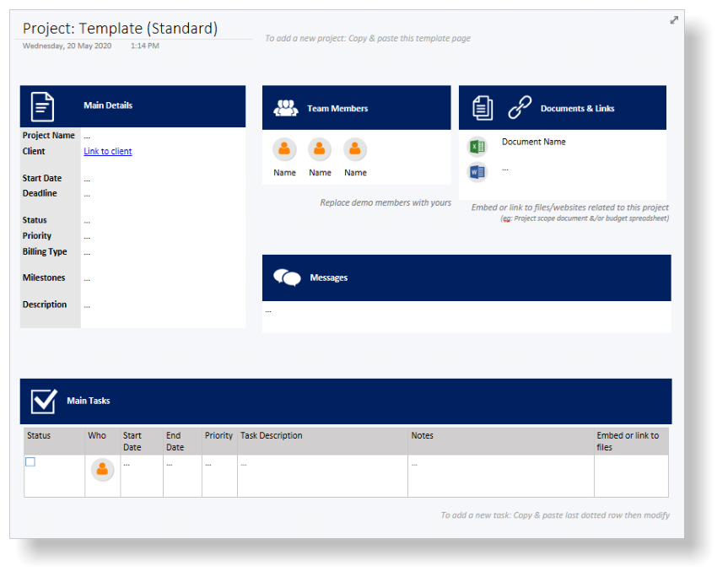The height and width of the screenshot is (582, 728).
Task: Click the 'Priority' label in Main Details
Action: tap(37, 236)
